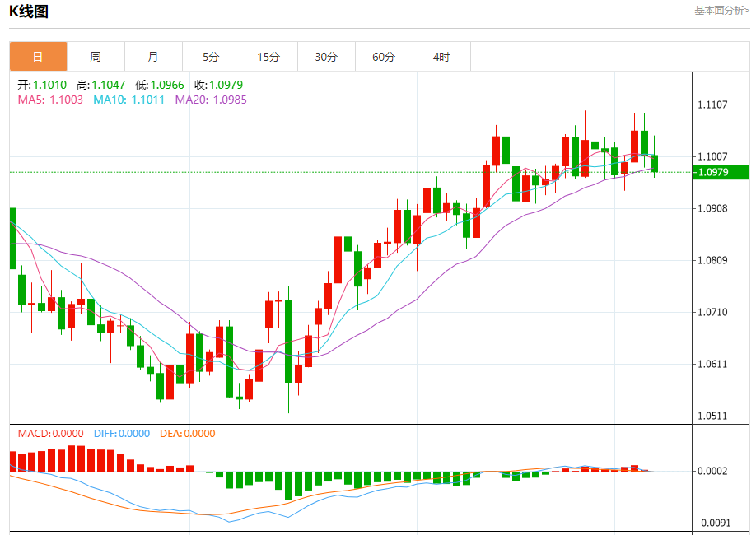Click the 高:1.1047 high price text

[x=100, y=85]
